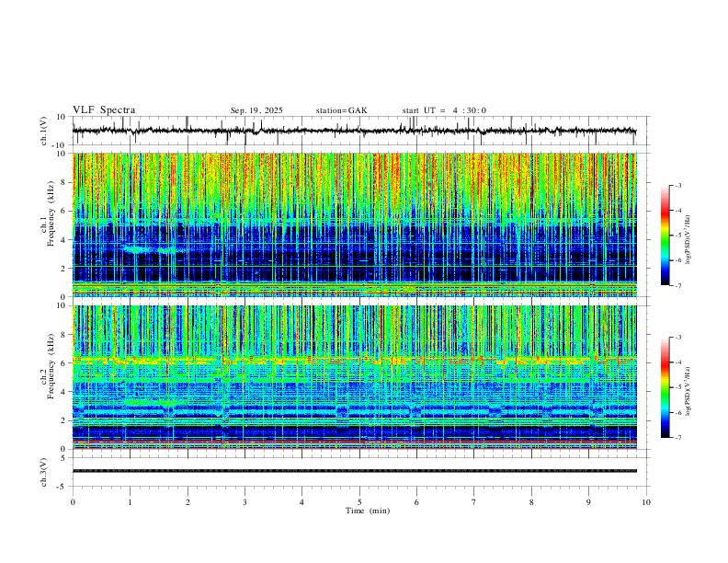Click the "VLF Spectra" plot title
The image size is (728, 563).
tap(104, 110)
